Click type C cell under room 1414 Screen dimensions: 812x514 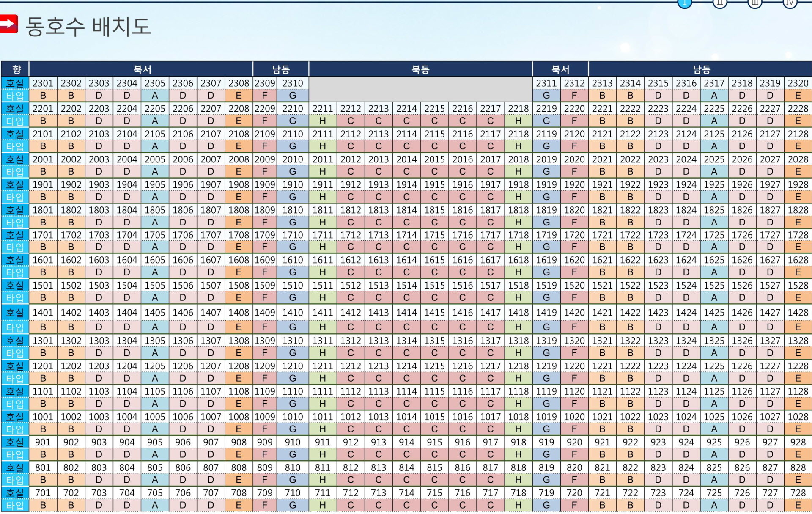pyautogui.click(x=406, y=327)
